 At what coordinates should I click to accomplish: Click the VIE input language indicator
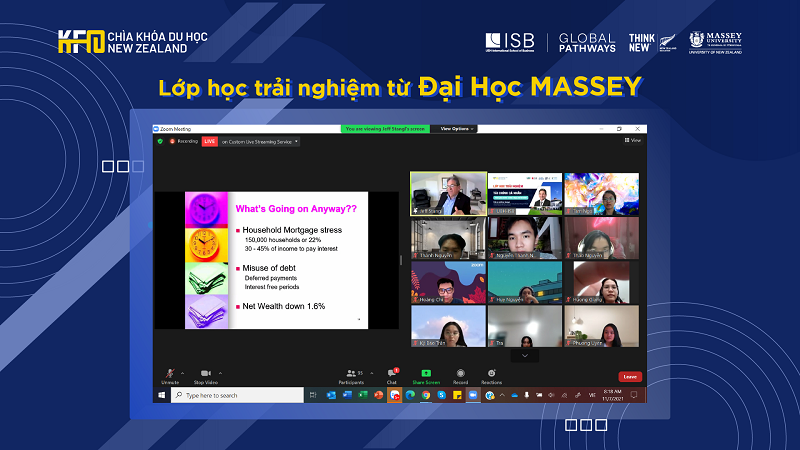pyautogui.click(x=592, y=395)
